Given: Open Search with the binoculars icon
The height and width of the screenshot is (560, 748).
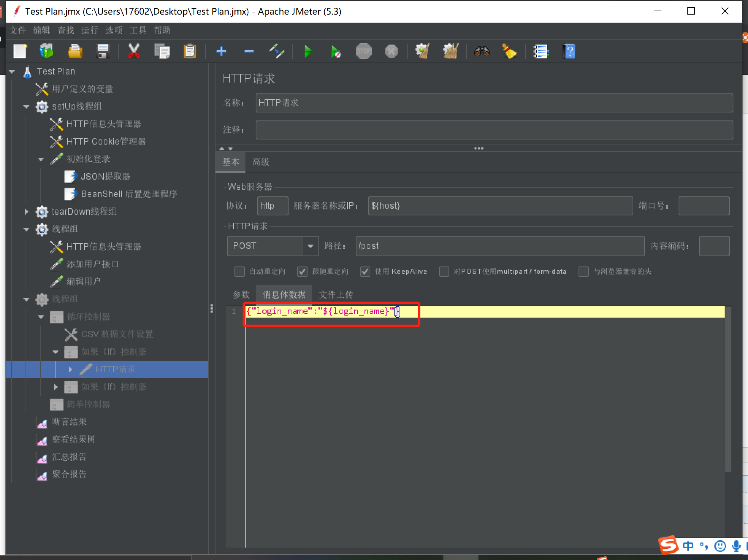Looking at the screenshot, I should coord(482,51).
